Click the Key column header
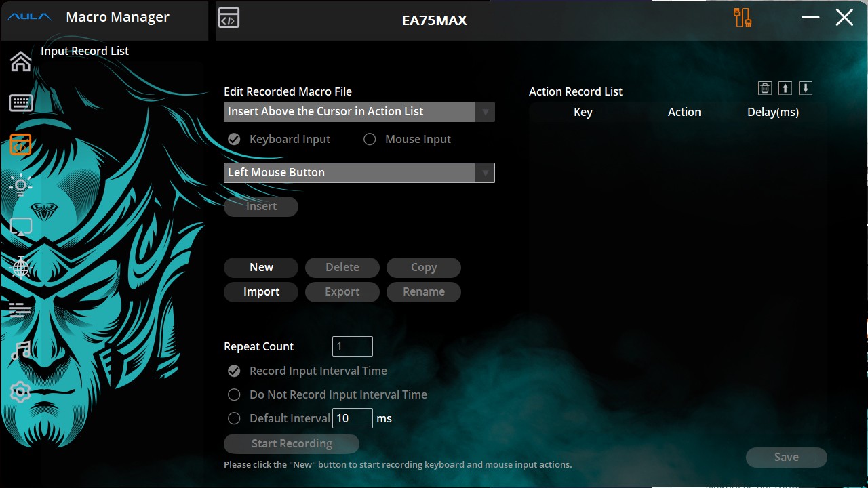The width and height of the screenshot is (868, 488). coord(583,113)
